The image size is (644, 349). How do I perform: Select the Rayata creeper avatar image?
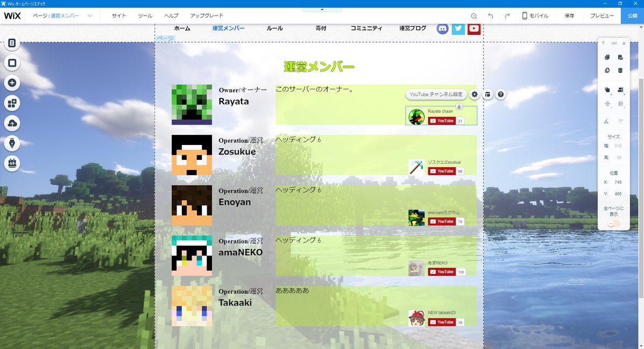(192, 105)
